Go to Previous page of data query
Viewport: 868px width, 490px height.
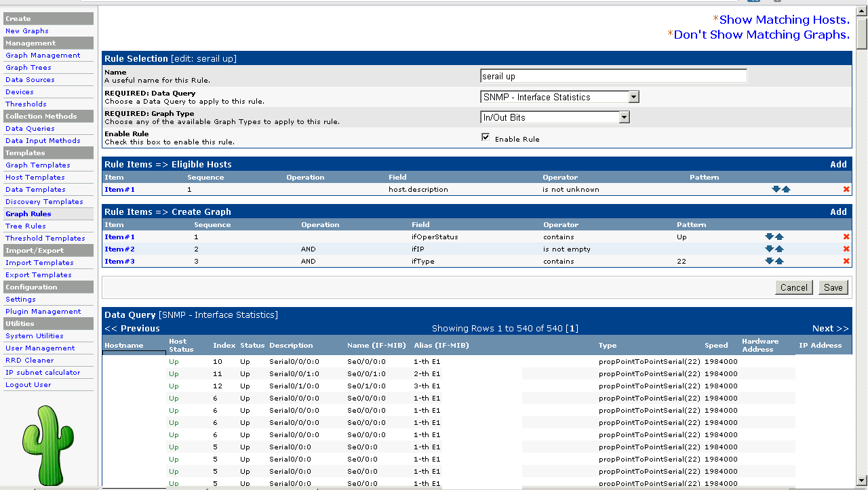(132, 329)
